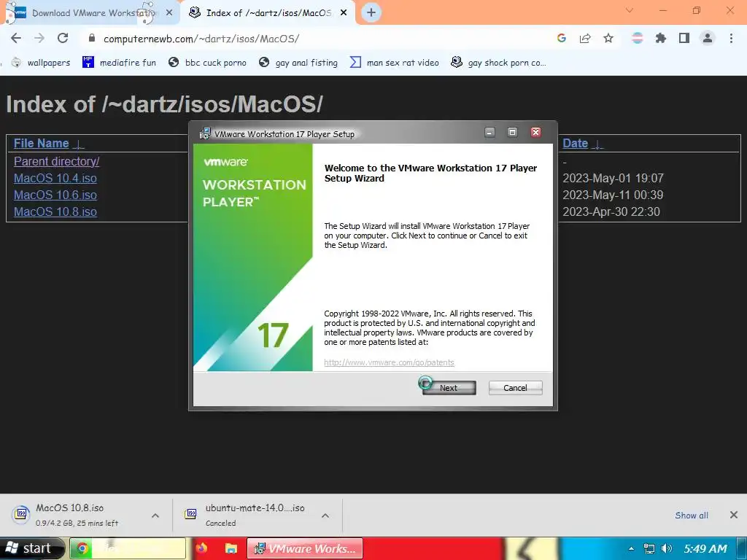
Task: Open network status tray icon
Action: coord(649,548)
